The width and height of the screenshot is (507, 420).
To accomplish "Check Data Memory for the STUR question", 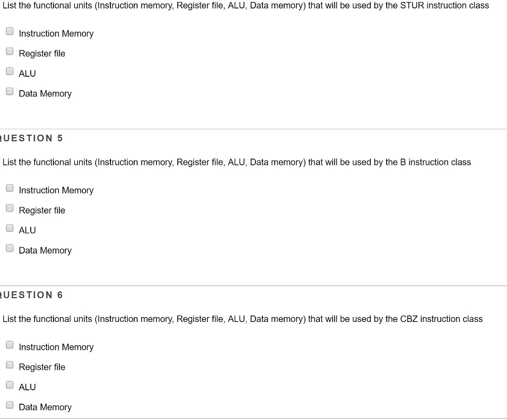I will (9, 91).
